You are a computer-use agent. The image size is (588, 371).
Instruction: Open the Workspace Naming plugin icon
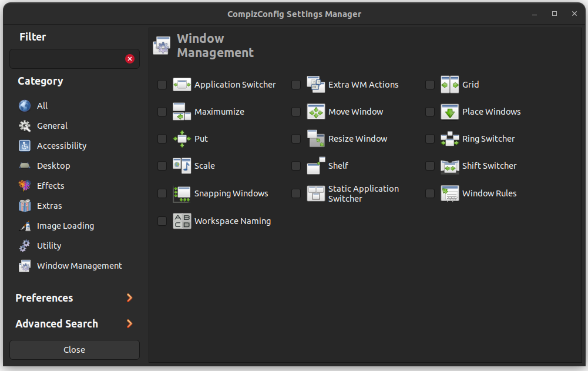pos(182,221)
